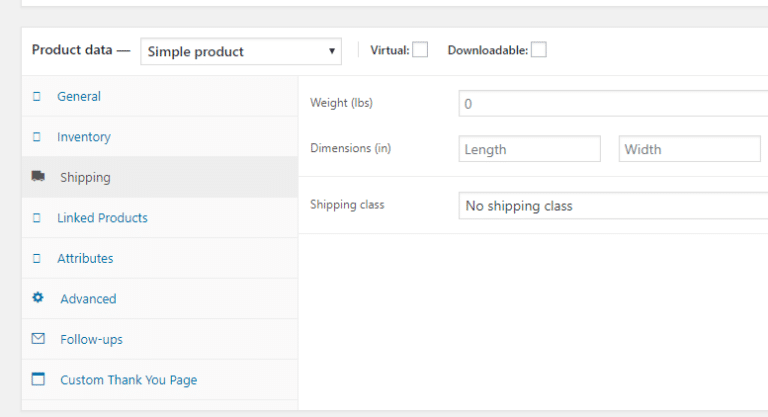Focus the Weight (lbs) input field

[612, 104]
